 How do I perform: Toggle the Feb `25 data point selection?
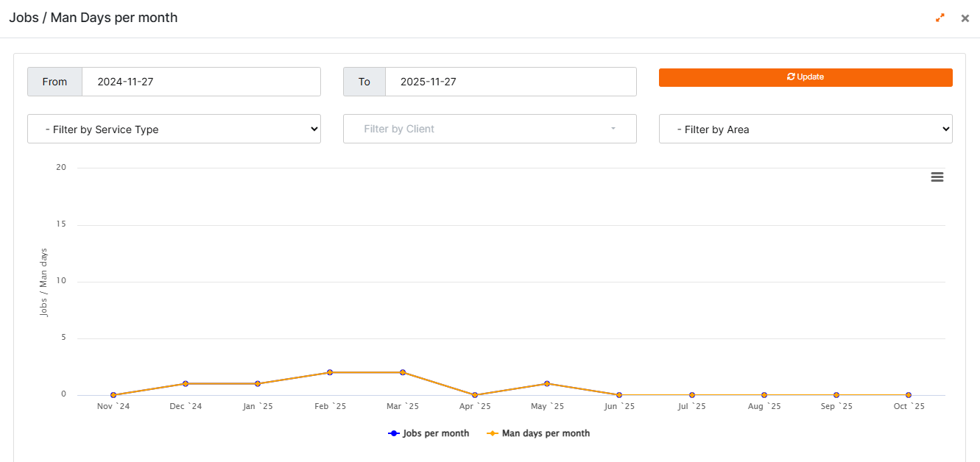330,373
